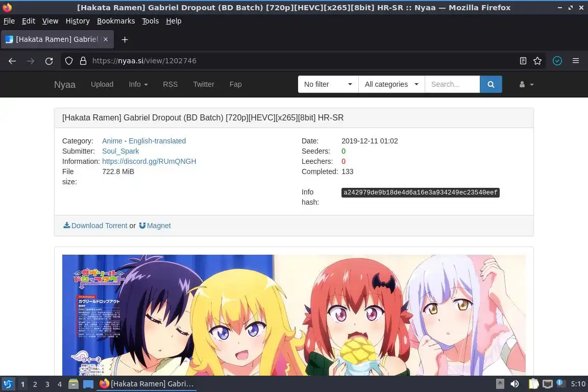The image size is (588, 392).
Task: Click the date 2019-12-11 01:02
Action: (x=370, y=141)
